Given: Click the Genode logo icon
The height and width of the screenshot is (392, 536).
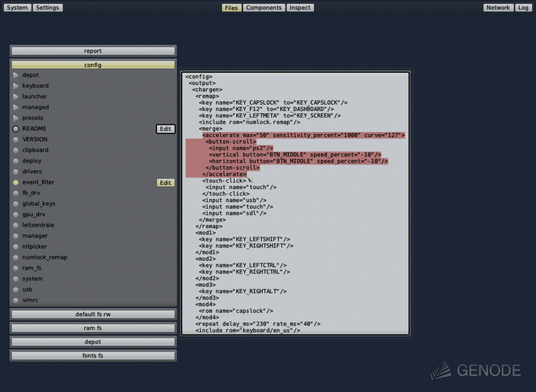Looking at the screenshot, I should pyautogui.click(x=440, y=370).
